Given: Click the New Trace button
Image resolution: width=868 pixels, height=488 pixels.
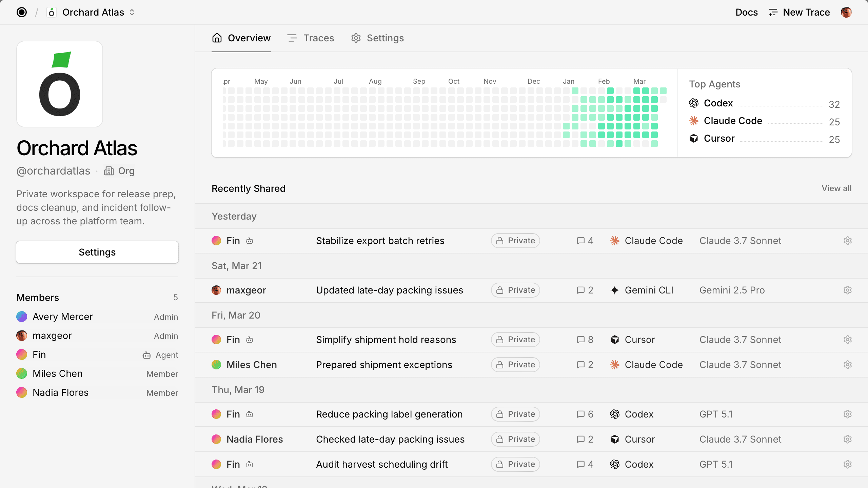Looking at the screenshot, I should [799, 12].
